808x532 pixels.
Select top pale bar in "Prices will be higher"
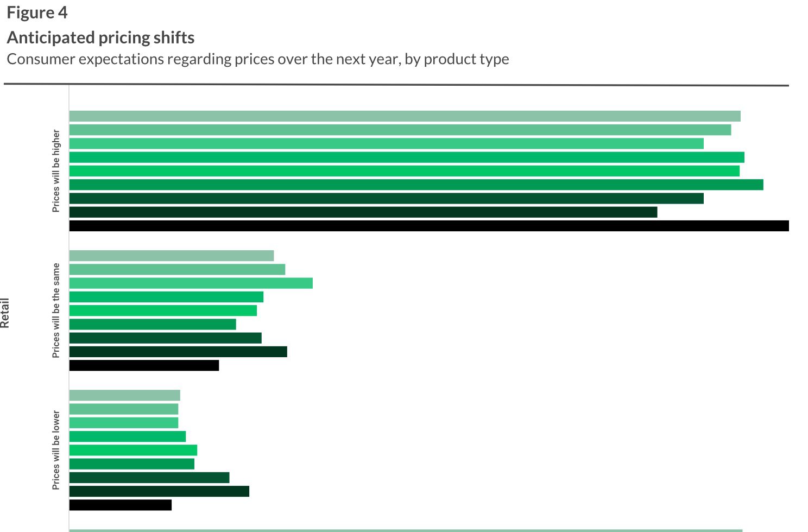pos(405,116)
